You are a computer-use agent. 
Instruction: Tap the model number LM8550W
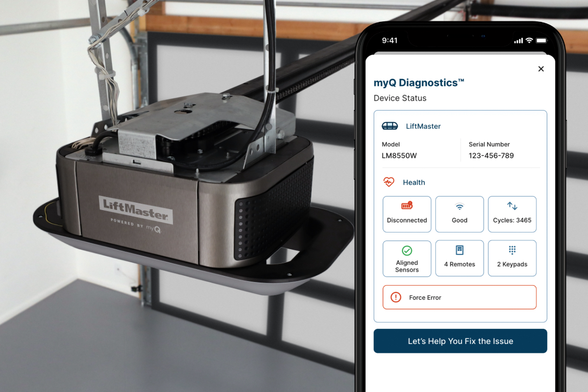coord(399,155)
